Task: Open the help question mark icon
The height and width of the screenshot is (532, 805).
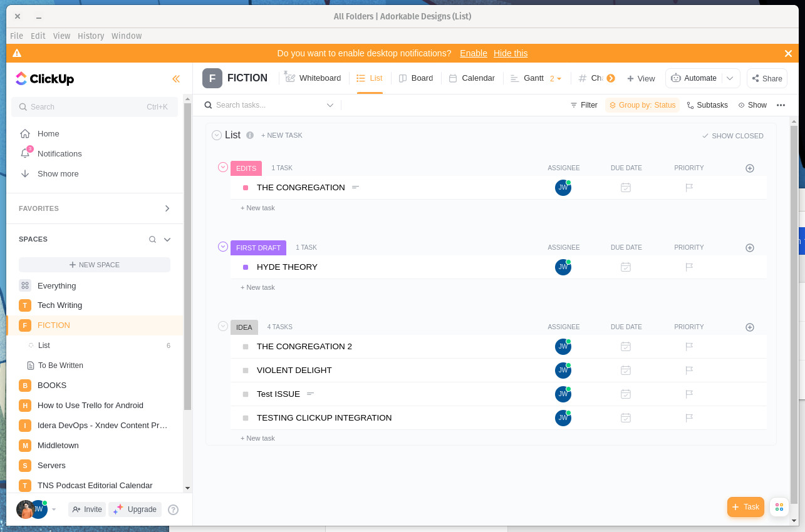Action: pos(174,509)
